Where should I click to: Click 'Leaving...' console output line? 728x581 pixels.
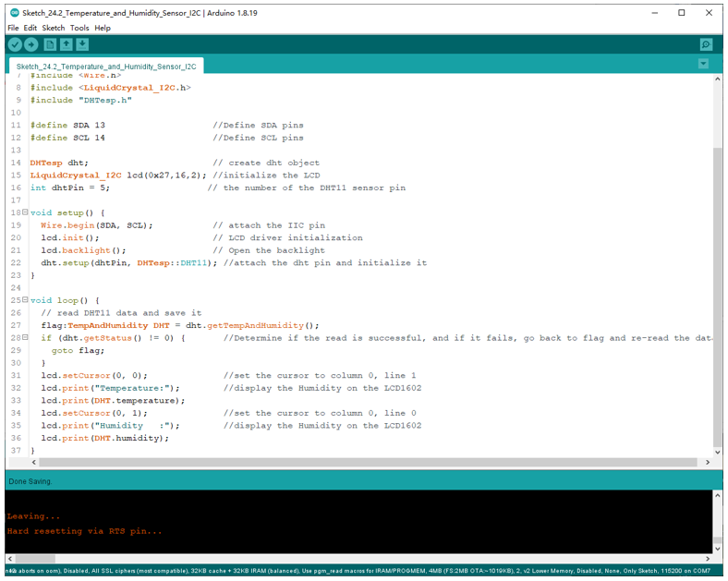(x=33, y=516)
